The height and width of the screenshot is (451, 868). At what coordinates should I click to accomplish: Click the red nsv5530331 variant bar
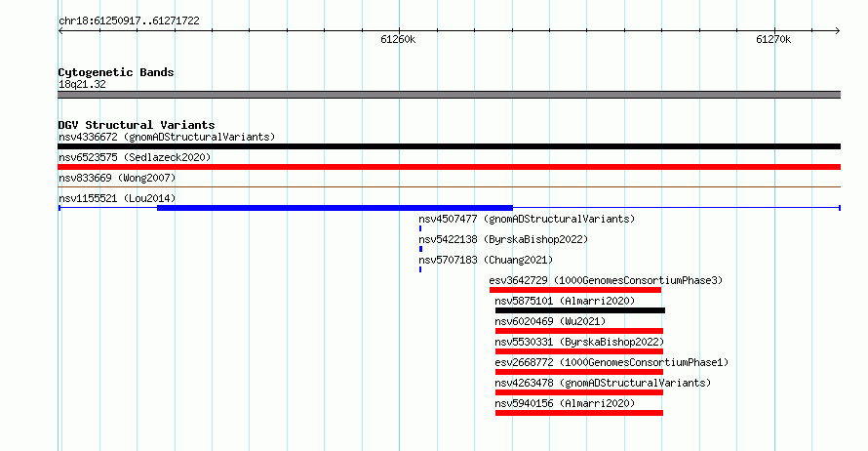[579, 351]
